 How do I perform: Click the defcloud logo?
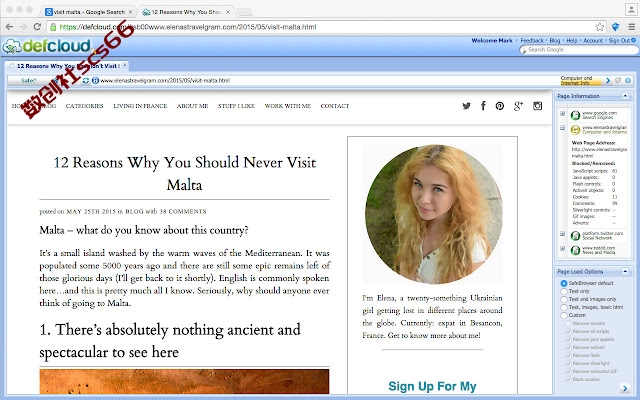click(x=47, y=46)
